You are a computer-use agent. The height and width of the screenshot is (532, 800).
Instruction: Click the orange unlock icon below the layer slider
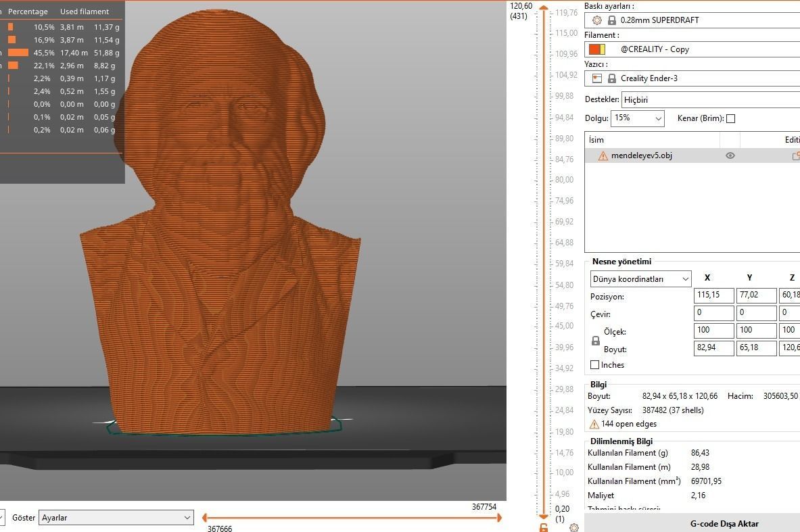point(544,527)
